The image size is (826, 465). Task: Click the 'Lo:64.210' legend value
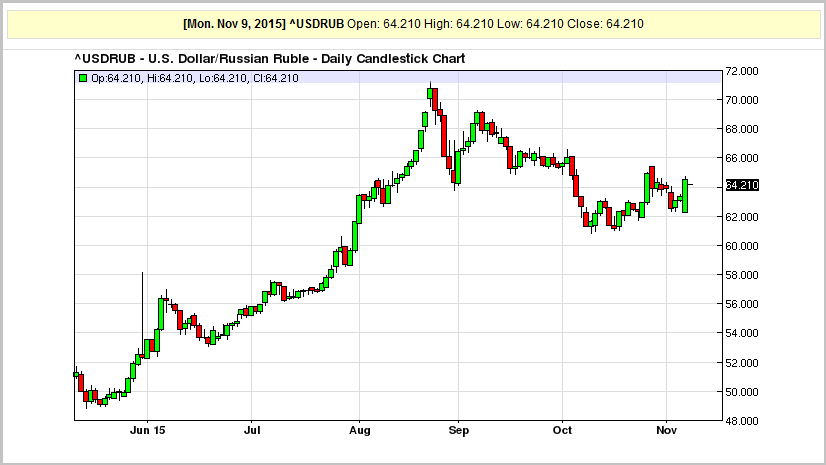click(223, 78)
